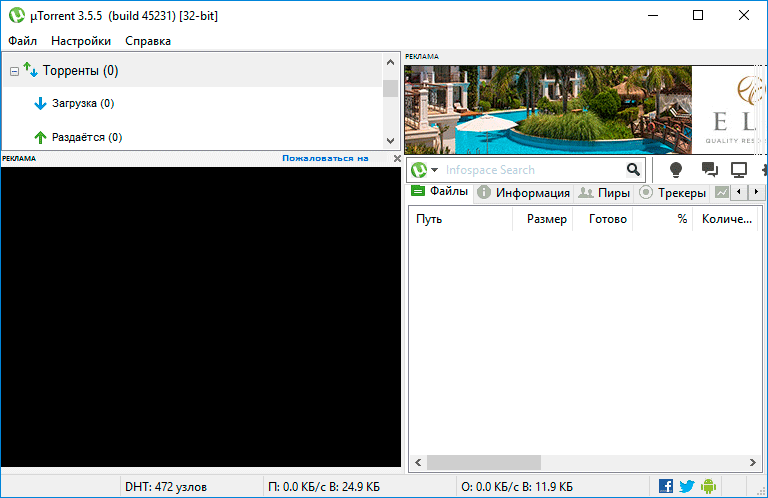Click upload speed status О: 0.0 КБ/с
768x498 pixels.
point(517,487)
